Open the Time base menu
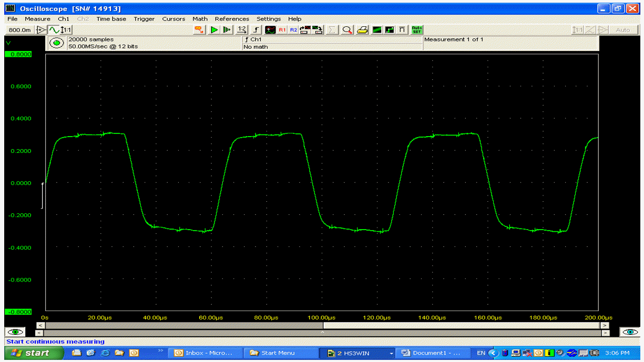This screenshot has height=362, width=644. click(111, 19)
